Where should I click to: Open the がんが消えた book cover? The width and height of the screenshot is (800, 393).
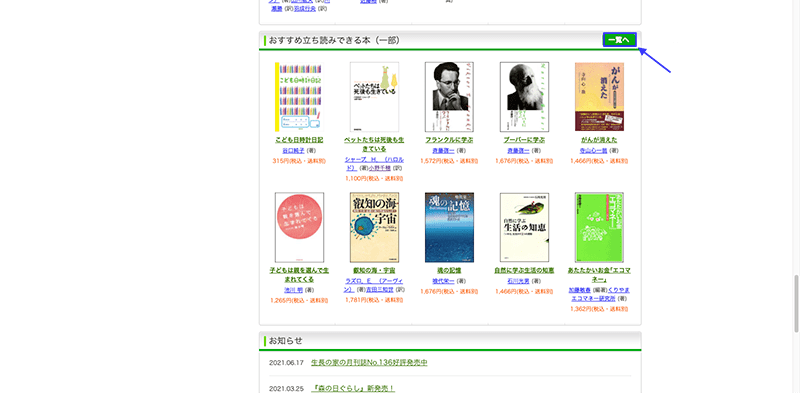pos(599,97)
